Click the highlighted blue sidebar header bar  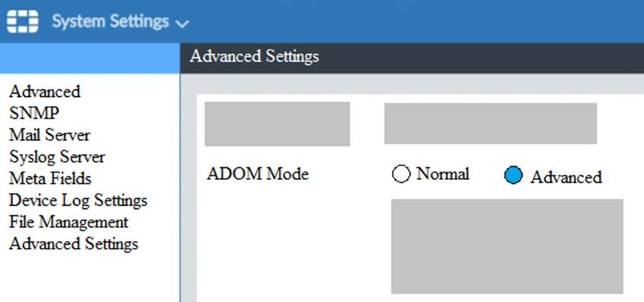[90, 58]
